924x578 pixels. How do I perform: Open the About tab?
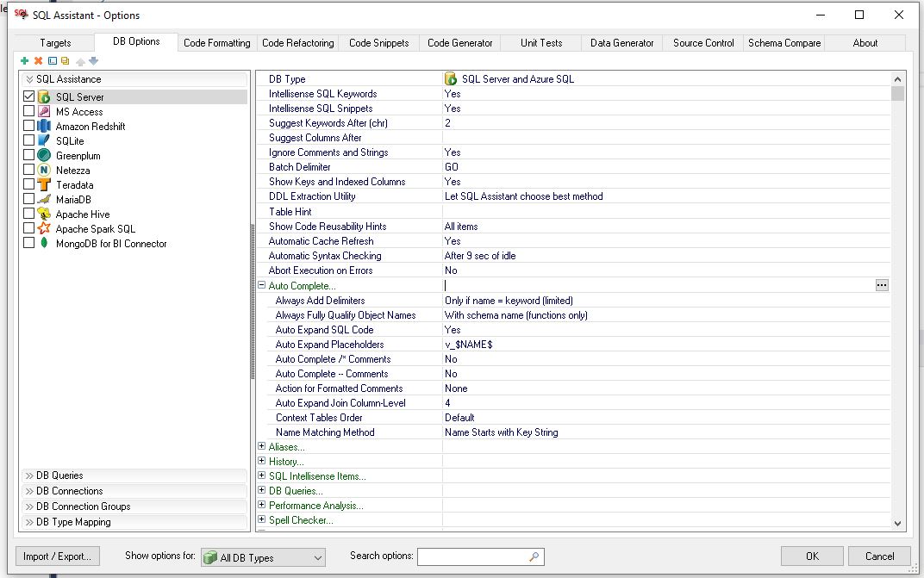(x=865, y=43)
